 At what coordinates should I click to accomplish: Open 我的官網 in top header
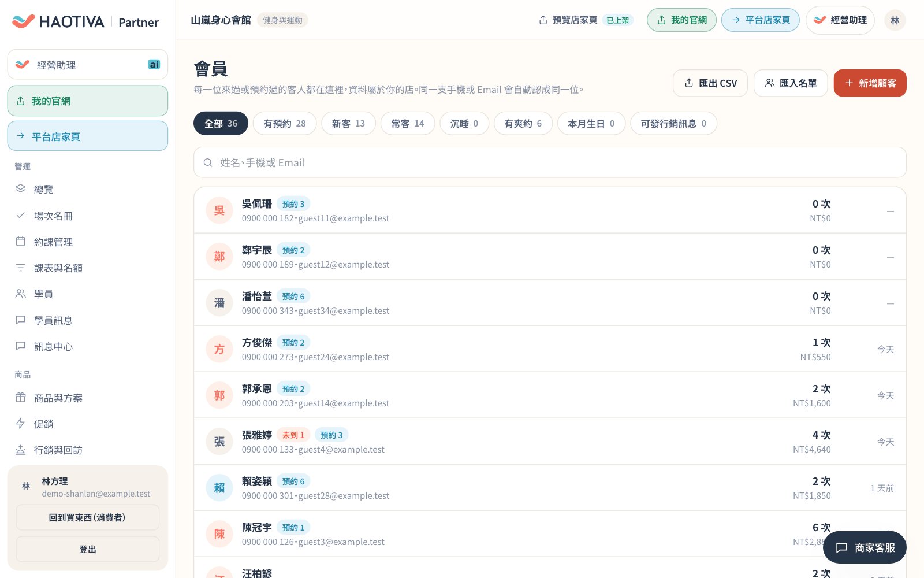coord(681,20)
